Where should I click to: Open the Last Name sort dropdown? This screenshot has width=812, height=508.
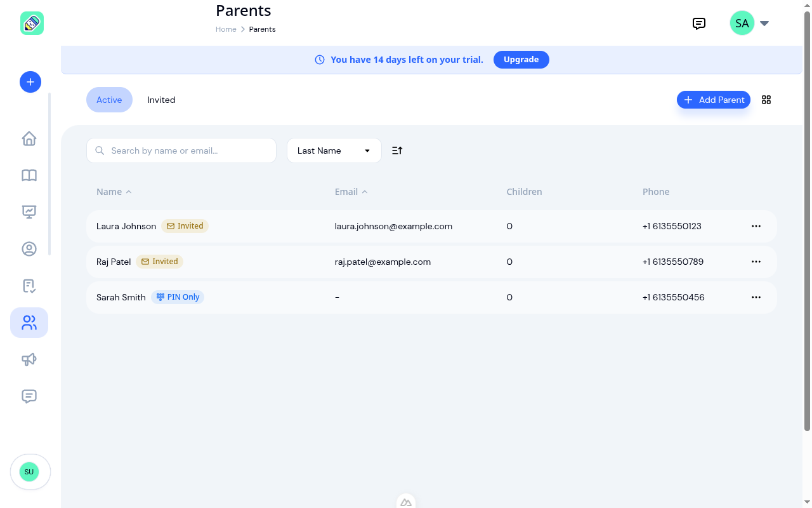pos(334,150)
